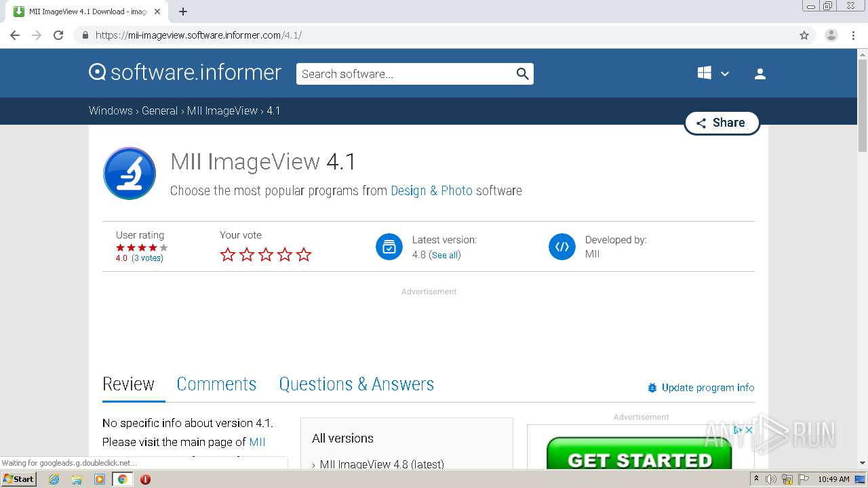This screenshot has width=868, height=488.
Task: Open the user account icon in site header
Action: pyautogui.click(x=759, y=74)
